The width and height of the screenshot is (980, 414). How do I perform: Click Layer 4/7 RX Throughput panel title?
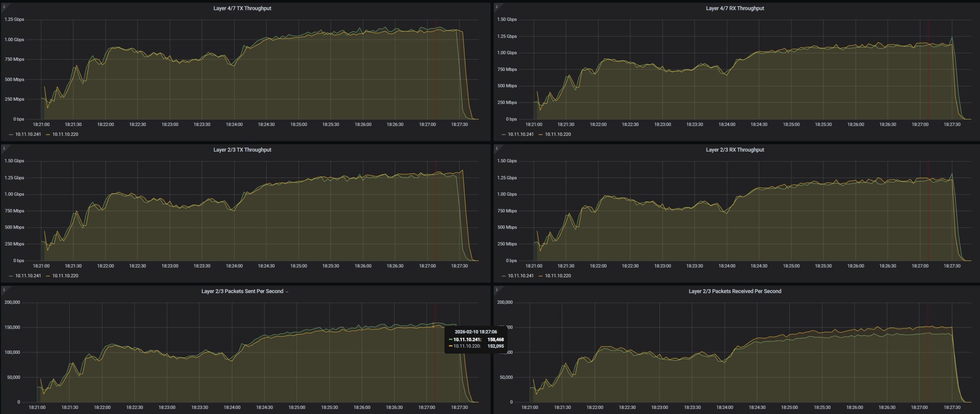tap(735, 8)
